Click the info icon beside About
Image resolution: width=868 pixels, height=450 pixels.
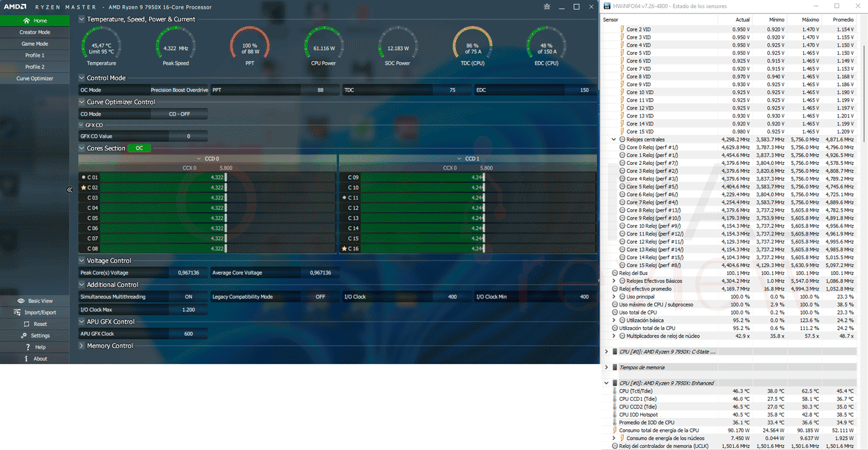tap(27, 359)
